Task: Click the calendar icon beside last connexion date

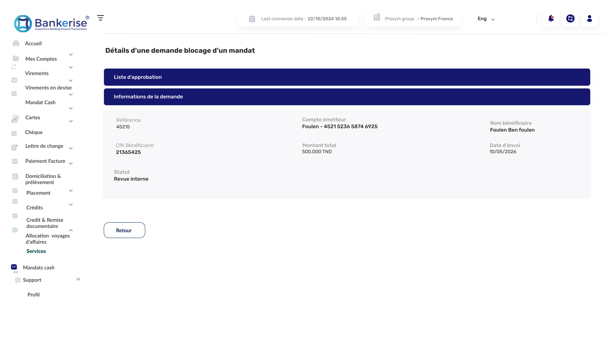Action: pyautogui.click(x=252, y=19)
